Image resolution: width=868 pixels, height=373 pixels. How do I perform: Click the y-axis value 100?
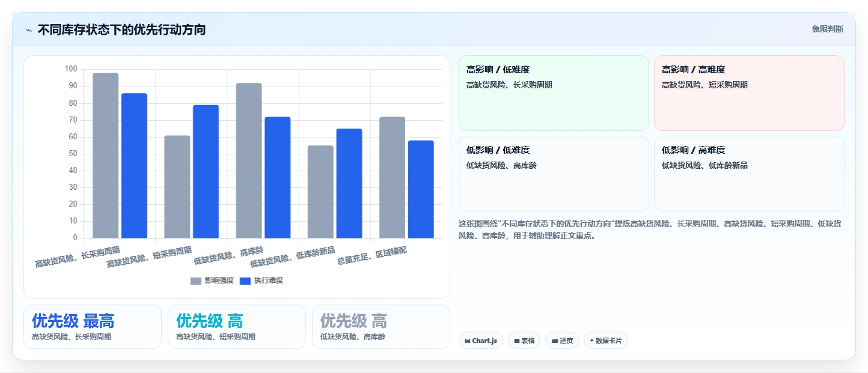point(71,69)
